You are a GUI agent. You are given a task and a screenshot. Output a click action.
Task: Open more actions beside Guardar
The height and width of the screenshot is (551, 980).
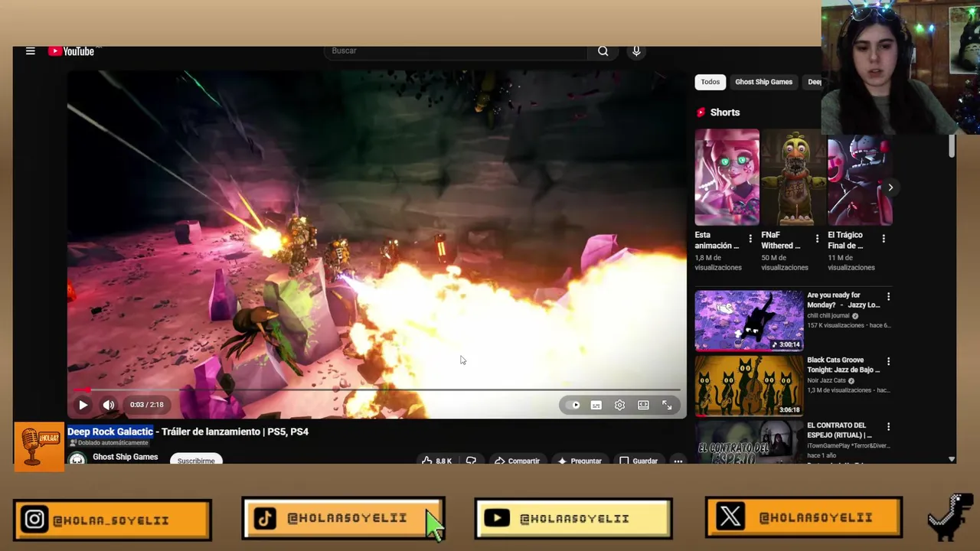point(678,461)
